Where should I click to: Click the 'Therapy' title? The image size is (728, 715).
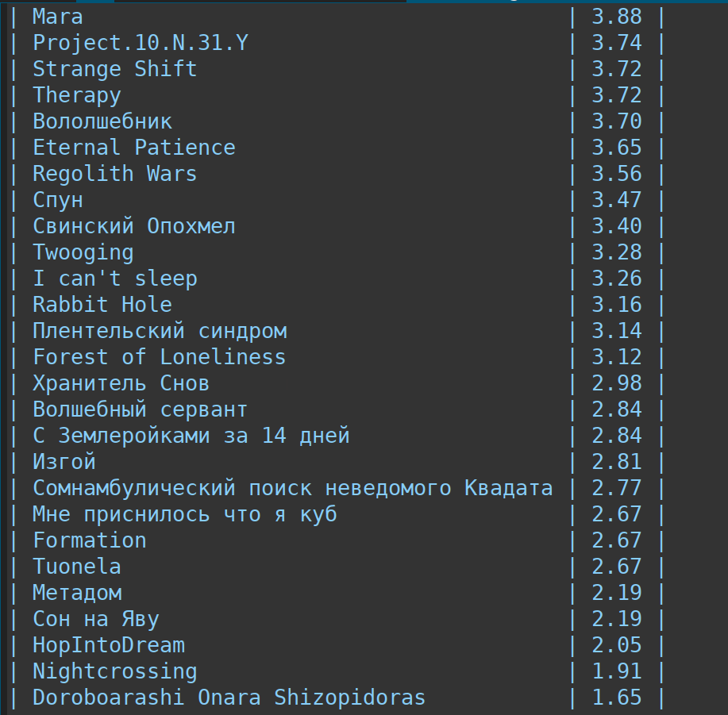(x=76, y=95)
